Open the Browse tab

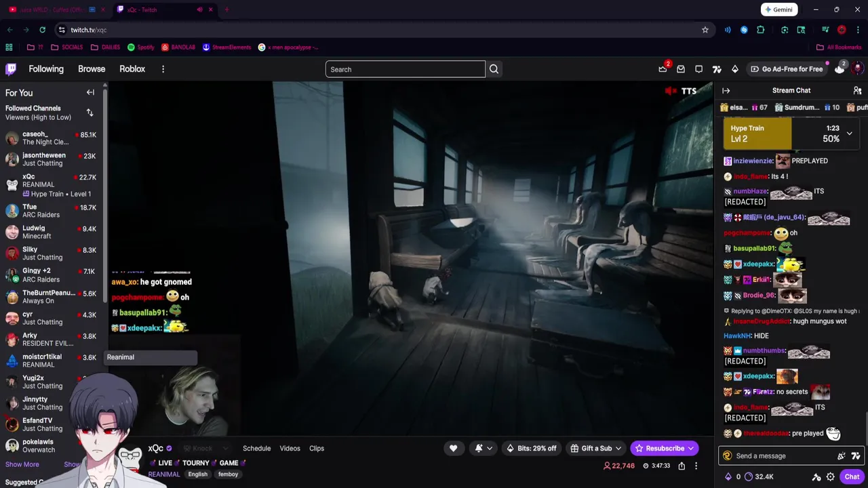pyautogui.click(x=92, y=69)
